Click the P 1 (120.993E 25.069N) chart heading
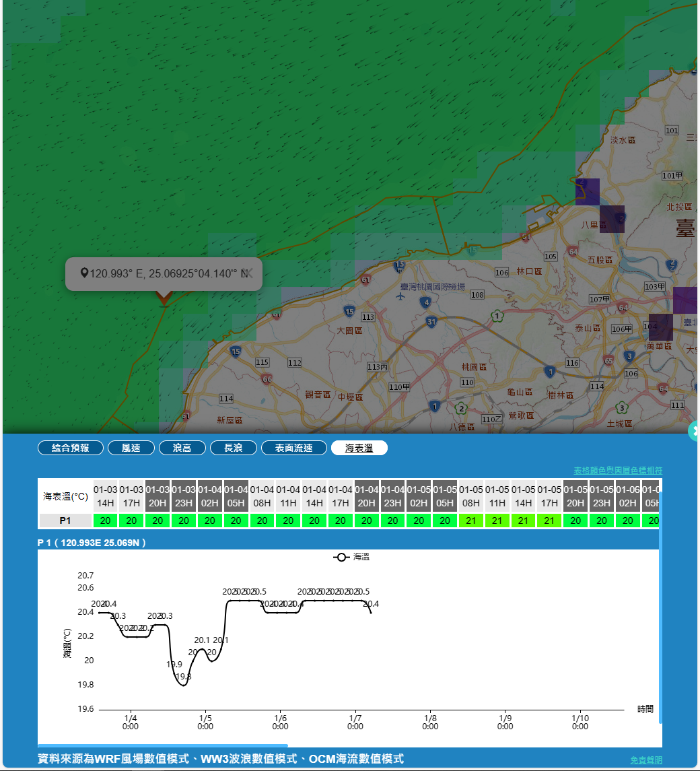The image size is (700, 771). pos(92,543)
